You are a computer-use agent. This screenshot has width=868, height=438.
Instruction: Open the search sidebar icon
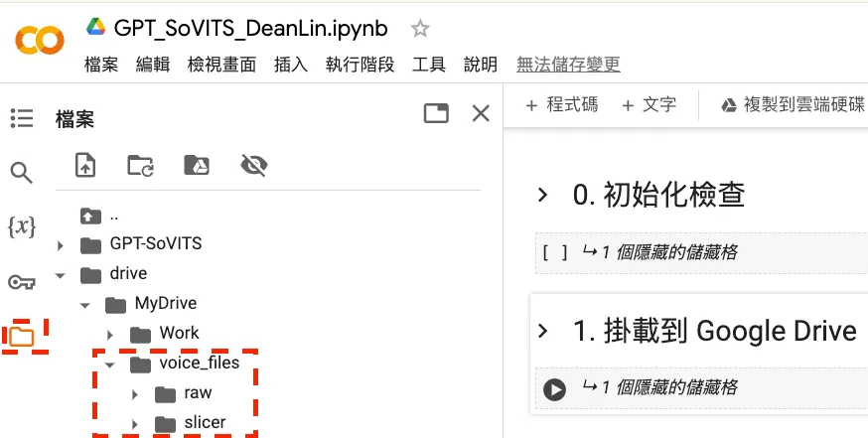click(x=22, y=173)
